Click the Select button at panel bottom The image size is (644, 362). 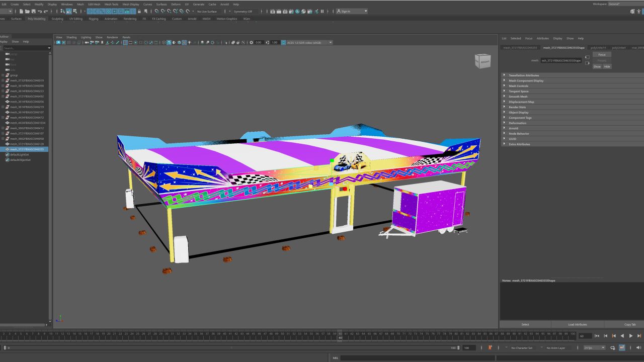click(525, 324)
